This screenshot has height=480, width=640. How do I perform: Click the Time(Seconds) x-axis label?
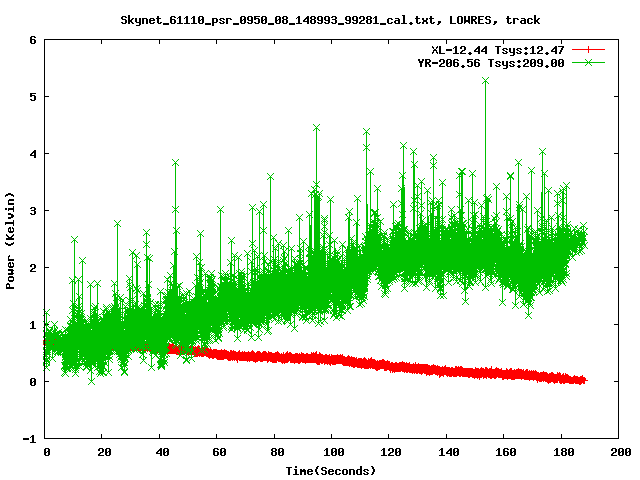click(332, 470)
